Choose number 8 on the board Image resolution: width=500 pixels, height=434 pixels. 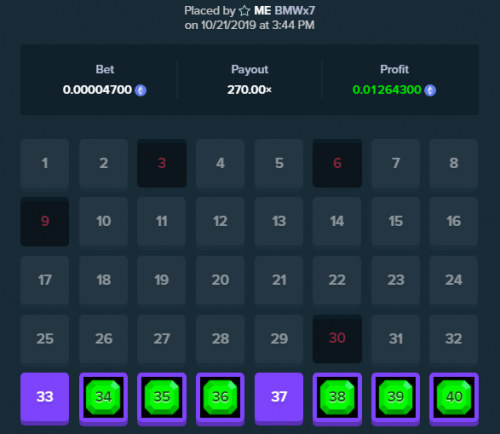click(x=454, y=163)
